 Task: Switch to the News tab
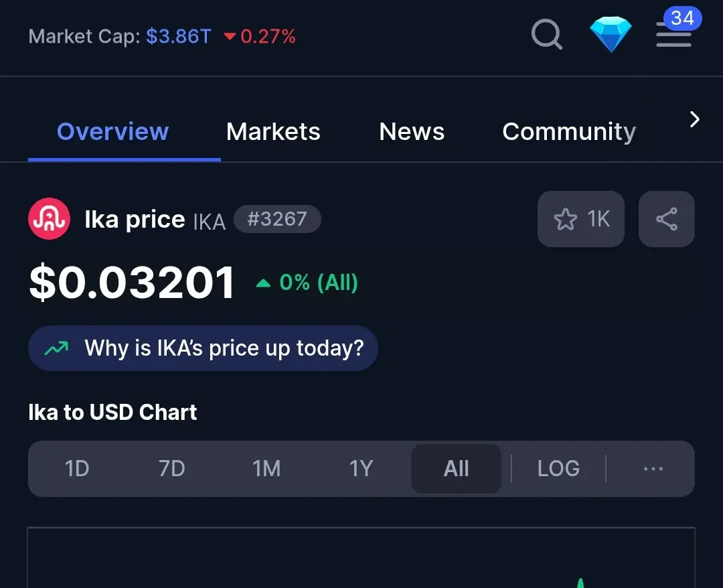pyautogui.click(x=412, y=131)
